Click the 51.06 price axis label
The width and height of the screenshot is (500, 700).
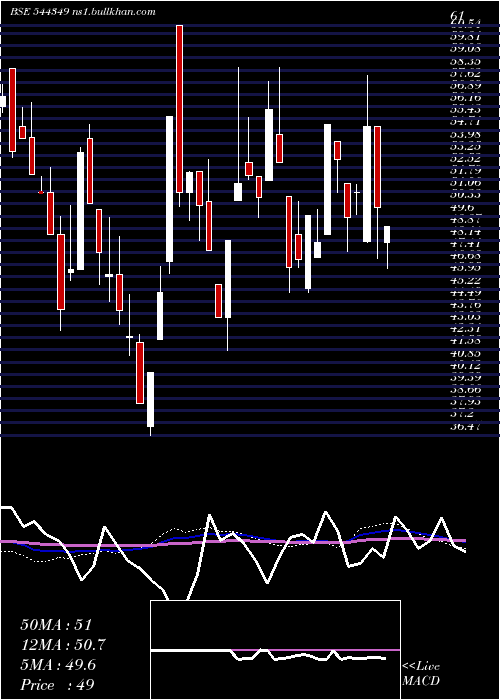(465, 182)
